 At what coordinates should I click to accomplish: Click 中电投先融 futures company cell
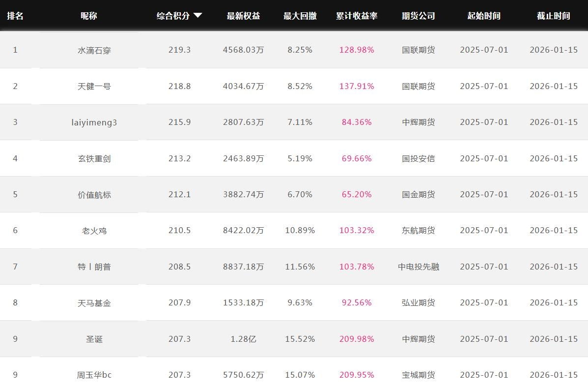[x=418, y=267]
